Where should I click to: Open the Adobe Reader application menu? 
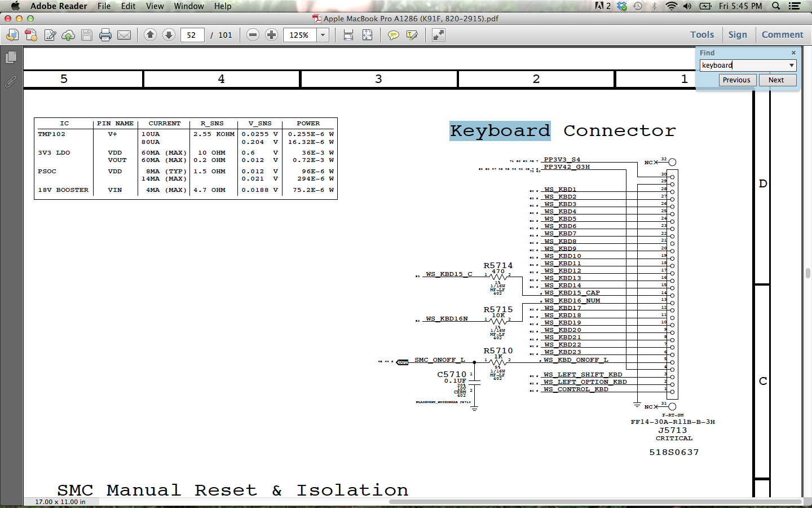(59, 6)
